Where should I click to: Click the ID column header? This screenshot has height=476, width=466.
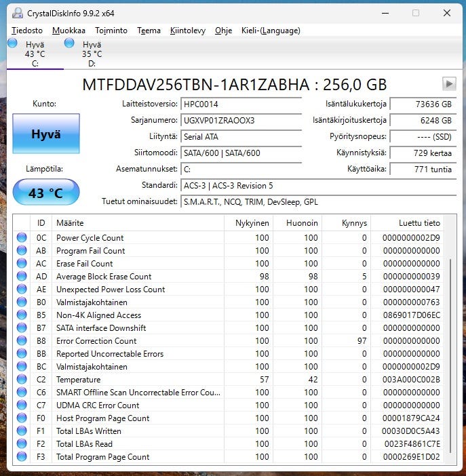point(41,223)
